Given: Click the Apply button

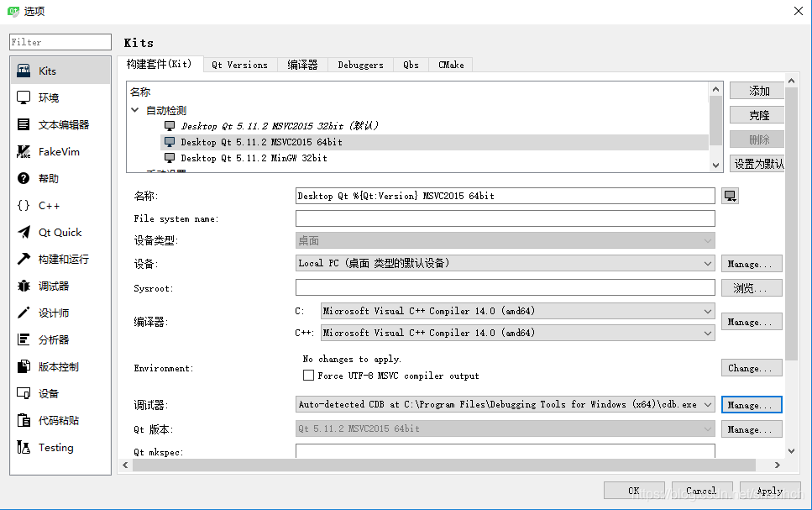Looking at the screenshot, I should (770, 491).
